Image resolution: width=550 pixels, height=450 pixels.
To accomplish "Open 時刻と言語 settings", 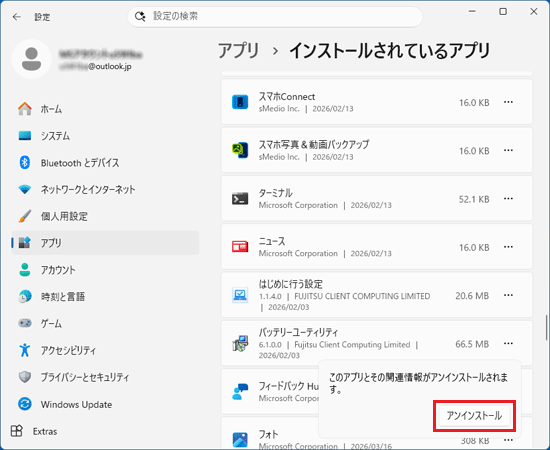I will [105, 296].
